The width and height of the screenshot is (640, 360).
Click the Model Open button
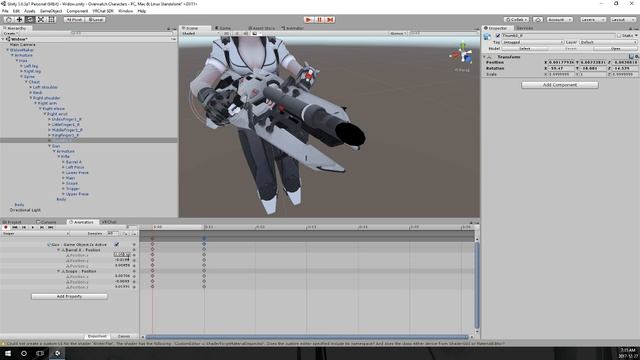click(616, 49)
